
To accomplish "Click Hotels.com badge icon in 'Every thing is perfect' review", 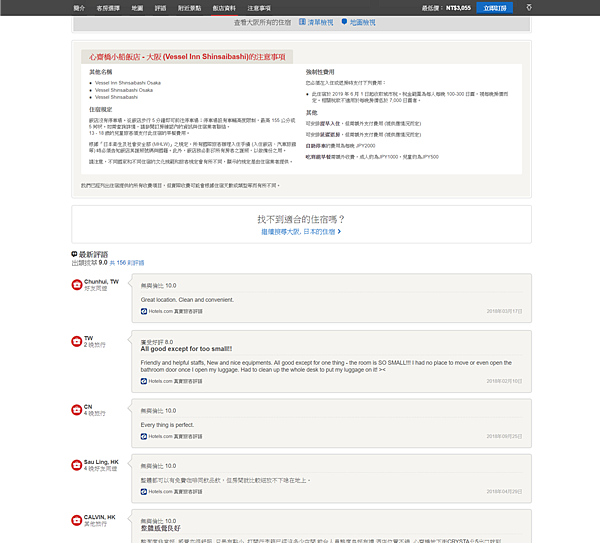I will (x=144, y=436).
